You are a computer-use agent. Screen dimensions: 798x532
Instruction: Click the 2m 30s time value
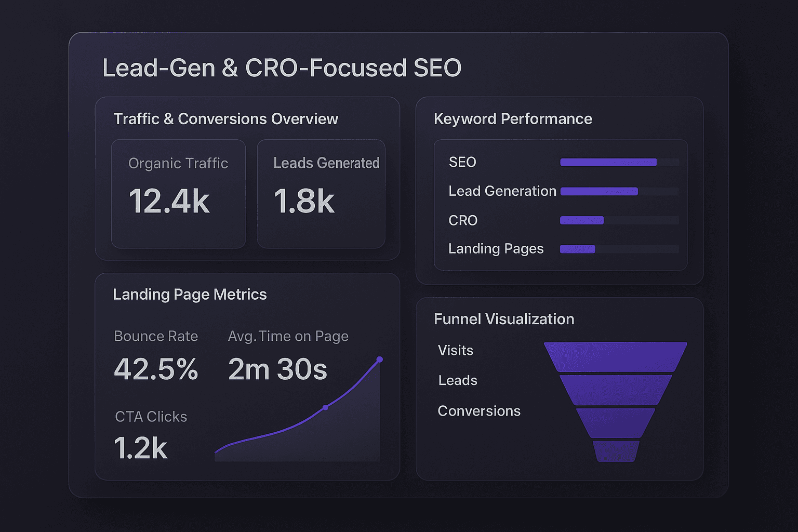point(277,369)
